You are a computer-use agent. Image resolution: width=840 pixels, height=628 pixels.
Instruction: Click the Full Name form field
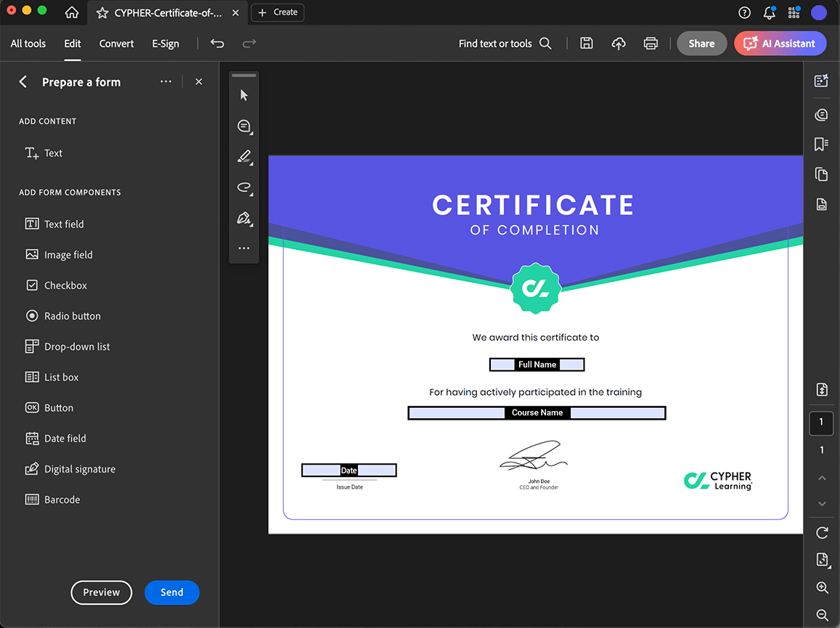click(x=537, y=364)
